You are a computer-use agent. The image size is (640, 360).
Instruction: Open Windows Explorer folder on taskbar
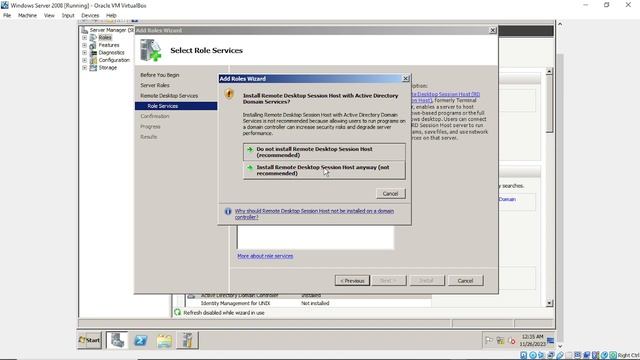click(164, 340)
